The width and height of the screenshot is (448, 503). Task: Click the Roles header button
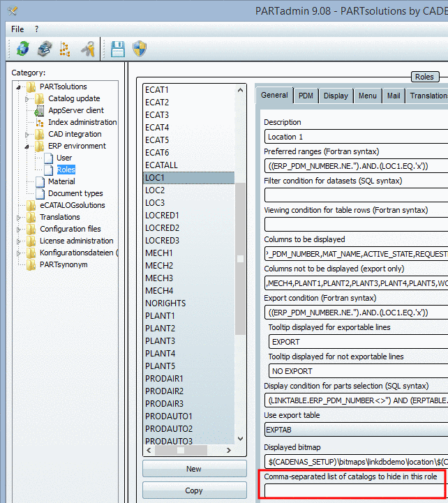point(425,77)
